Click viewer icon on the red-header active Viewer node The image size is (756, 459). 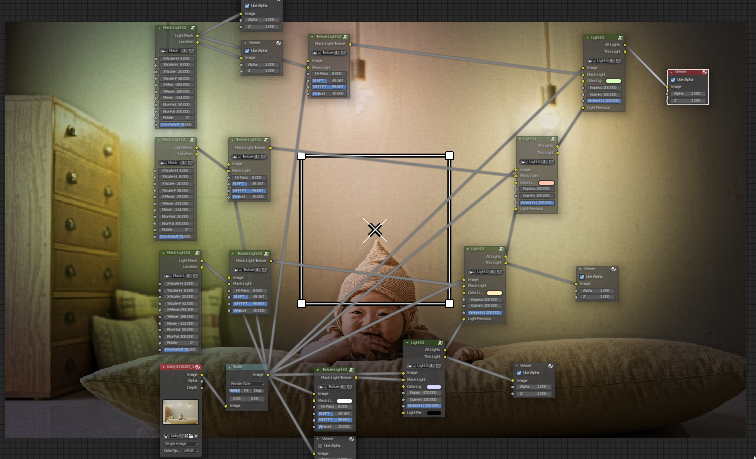[704, 72]
